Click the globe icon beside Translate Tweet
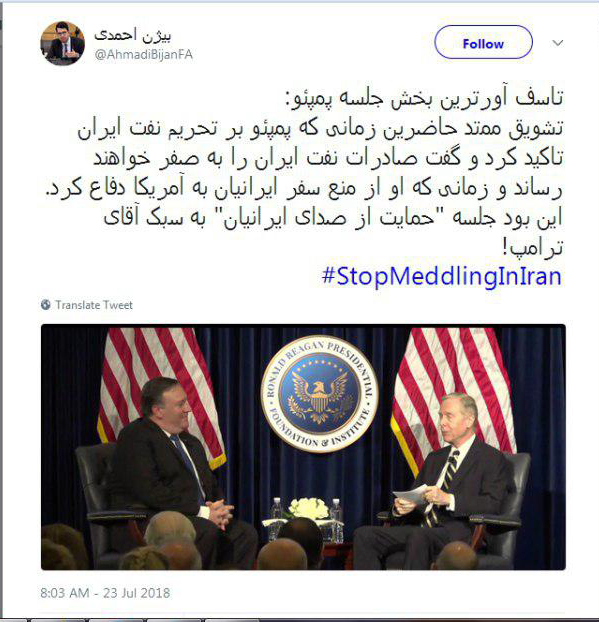The height and width of the screenshot is (622, 599). coord(46,305)
